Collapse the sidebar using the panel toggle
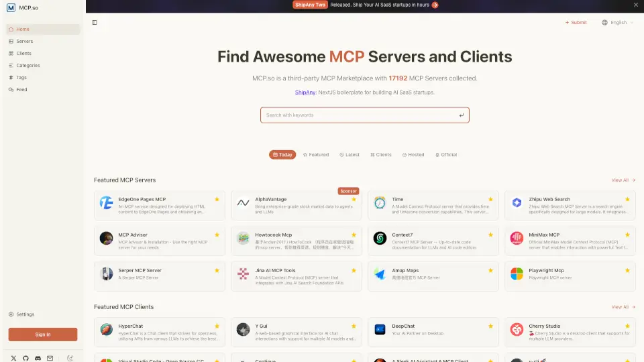 tap(95, 22)
